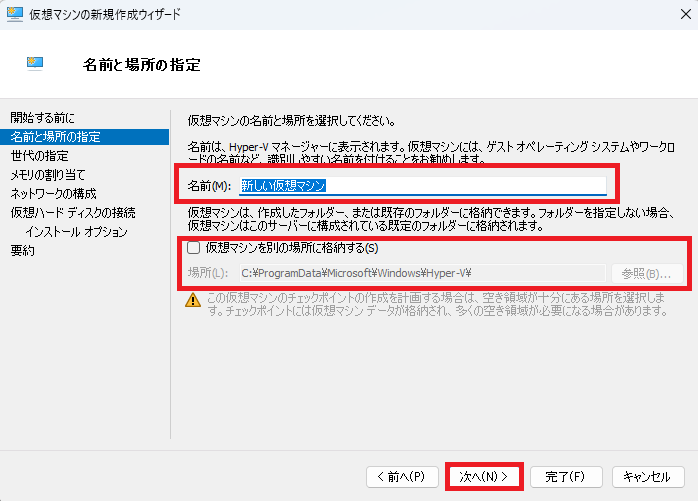Click the monitor icon beside the page heading

[x=35, y=64]
